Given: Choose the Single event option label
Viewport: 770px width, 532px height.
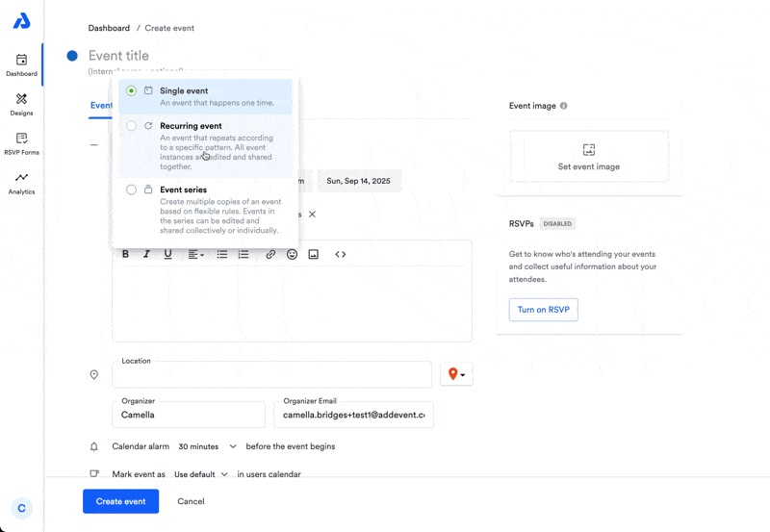Looking at the screenshot, I should click(184, 90).
